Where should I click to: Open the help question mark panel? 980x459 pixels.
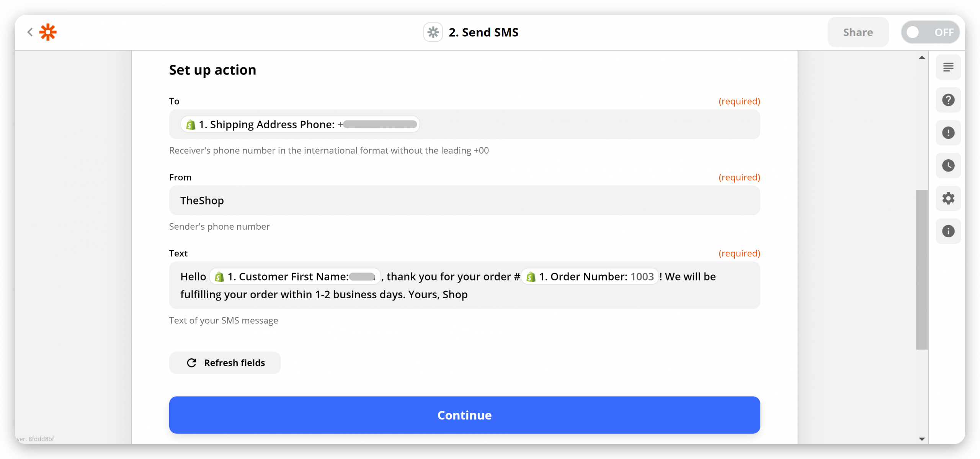click(x=948, y=100)
